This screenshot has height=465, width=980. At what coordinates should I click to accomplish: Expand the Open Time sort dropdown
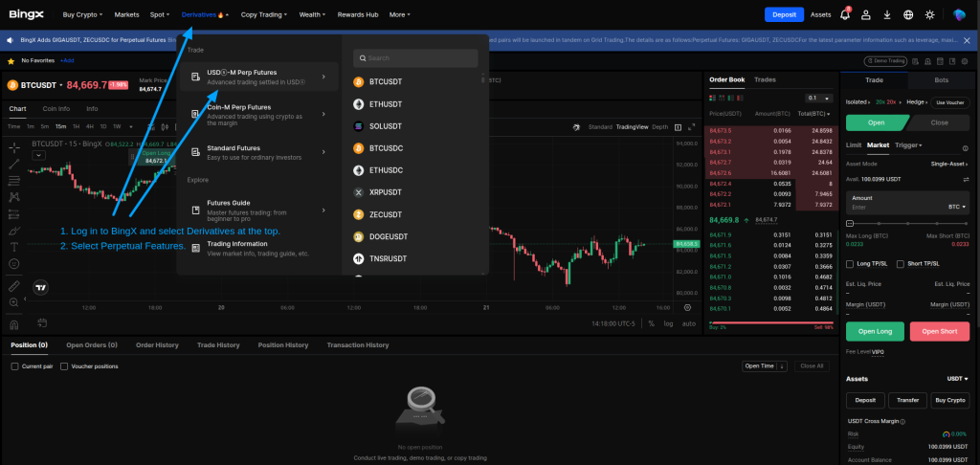[x=764, y=365]
